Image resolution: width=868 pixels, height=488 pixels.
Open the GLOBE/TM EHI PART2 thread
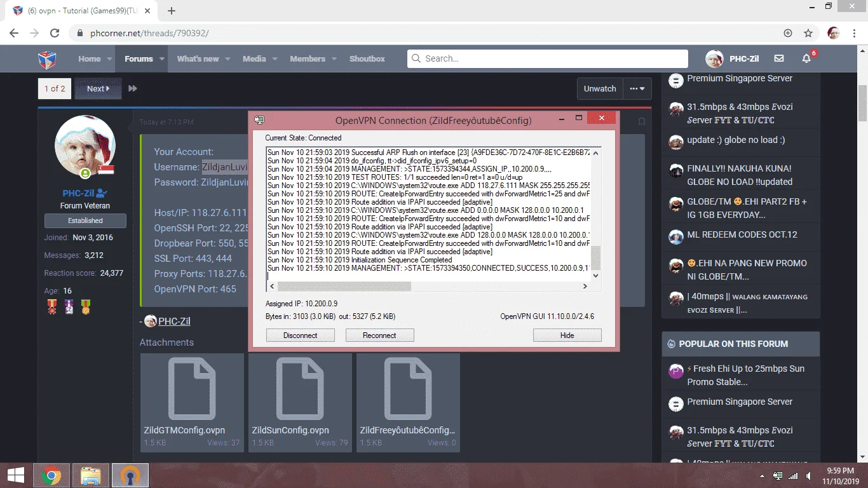(747, 208)
